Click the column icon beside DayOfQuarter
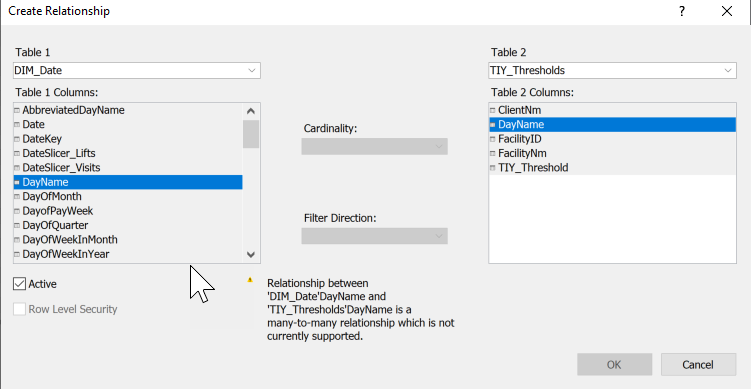The height and width of the screenshot is (389, 751). (x=17, y=225)
